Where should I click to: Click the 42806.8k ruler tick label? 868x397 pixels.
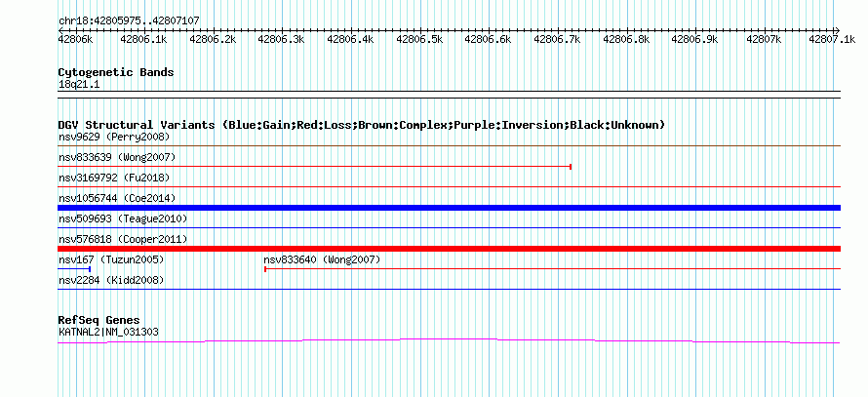pos(625,39)
